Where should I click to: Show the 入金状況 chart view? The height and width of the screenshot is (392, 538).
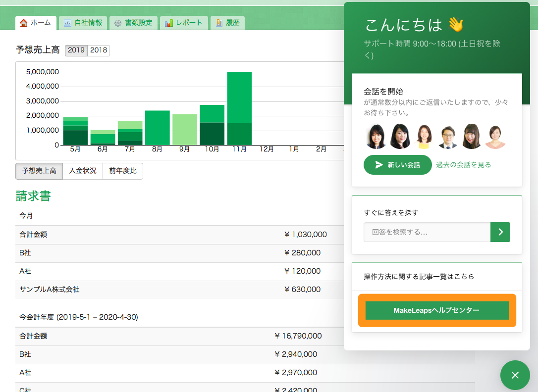click(x=83, y=171)
